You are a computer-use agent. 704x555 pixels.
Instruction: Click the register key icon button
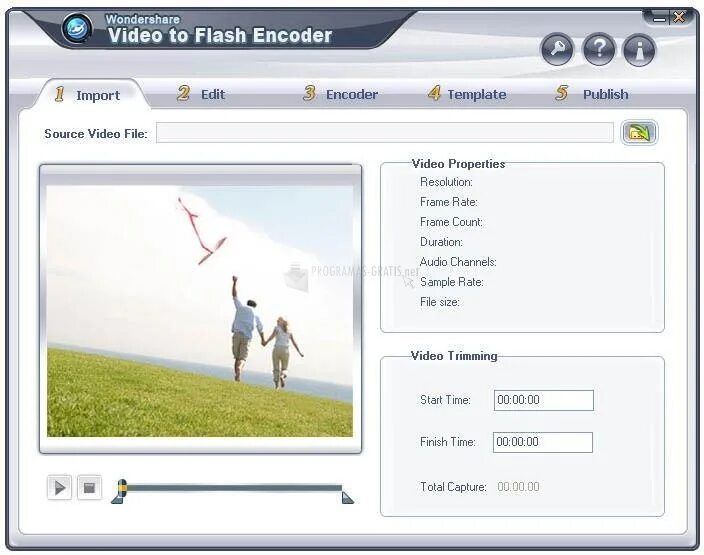[x=557, y=49]
